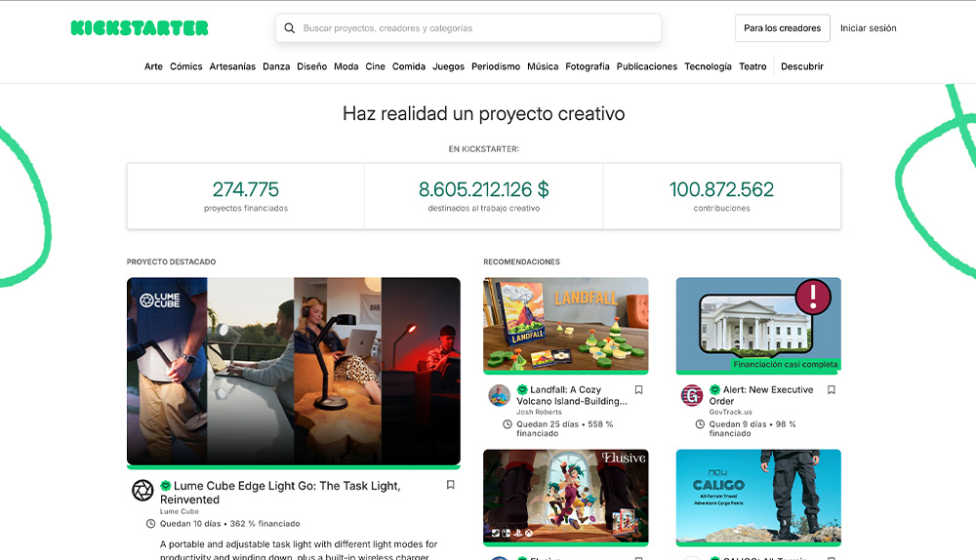
Task: Open Alert: New Executive Order title
Action: tap(761, 395)
